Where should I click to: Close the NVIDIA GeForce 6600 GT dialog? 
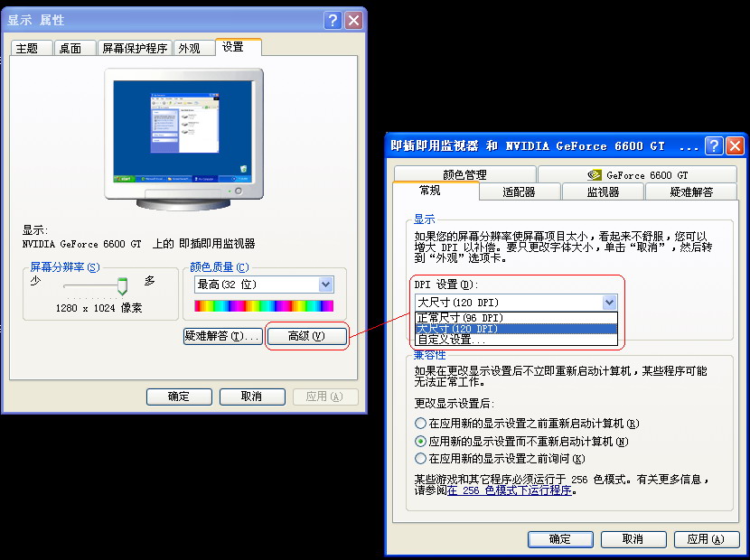[x=736, y=145]
